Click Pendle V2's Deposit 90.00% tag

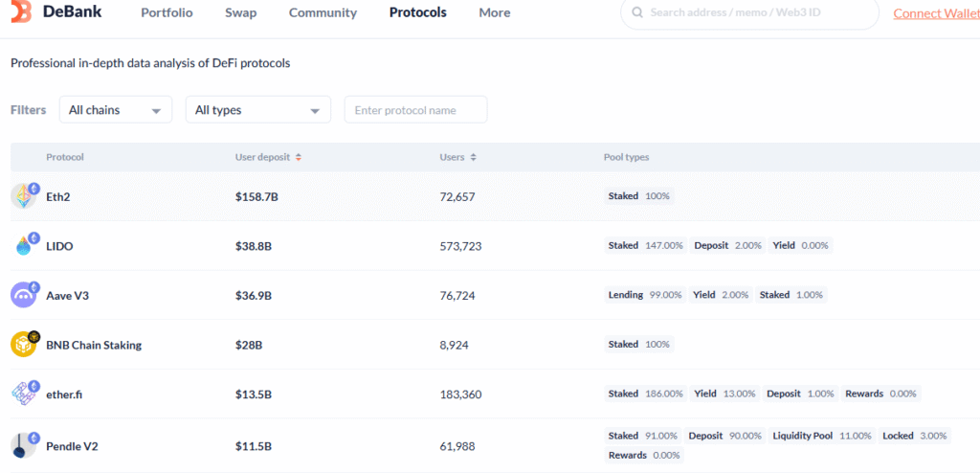(725, 436)
